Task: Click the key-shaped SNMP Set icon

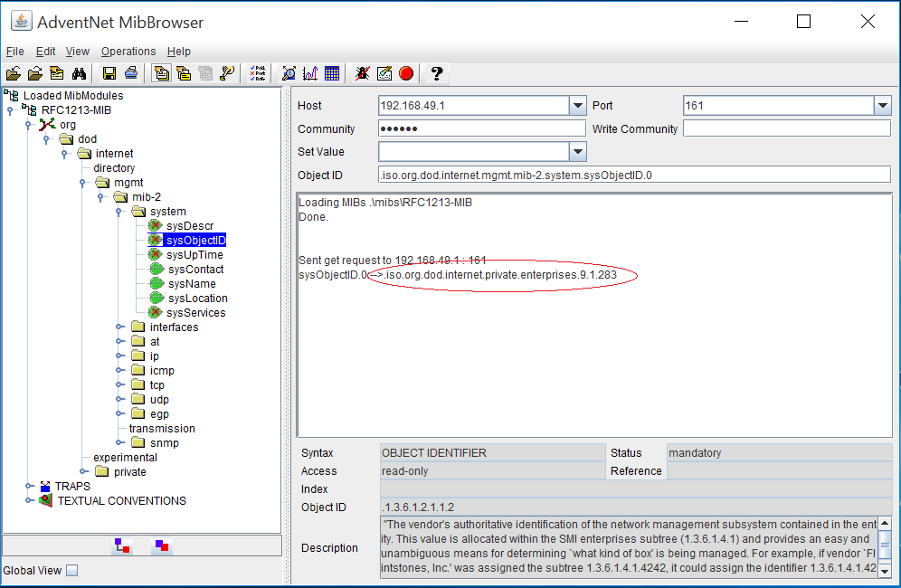Action: coord(227,73)
